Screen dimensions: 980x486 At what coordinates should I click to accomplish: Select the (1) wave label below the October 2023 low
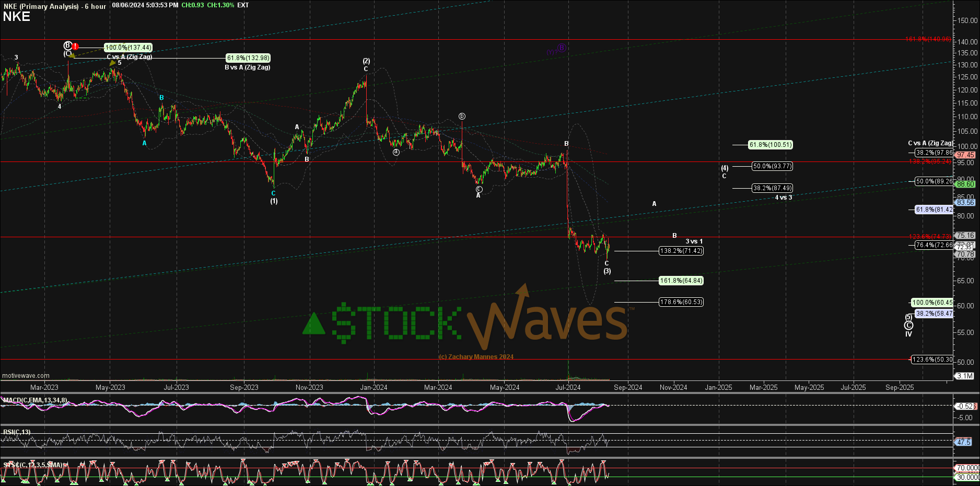pos(274,201)
